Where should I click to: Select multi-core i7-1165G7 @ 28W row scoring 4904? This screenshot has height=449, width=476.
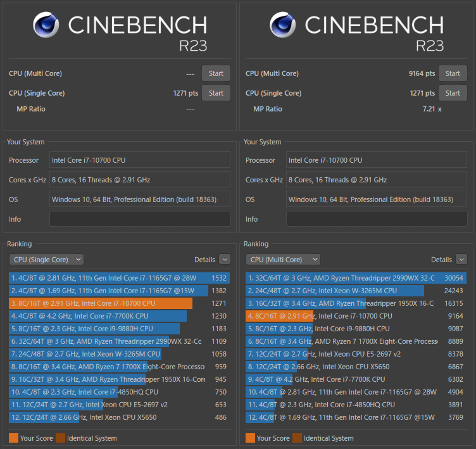356,392
